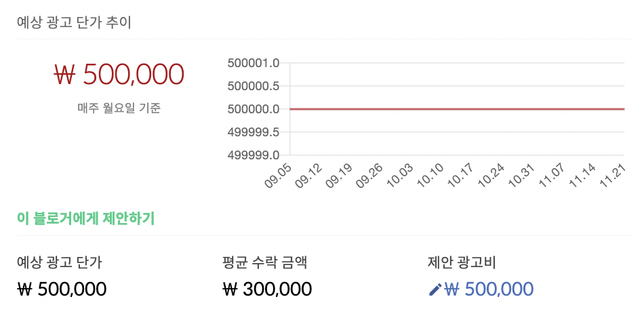Click the large red ₩ 500,000 price
Image resolution: width=644 pixels, height=320 pixels.
tap(119, 75)
